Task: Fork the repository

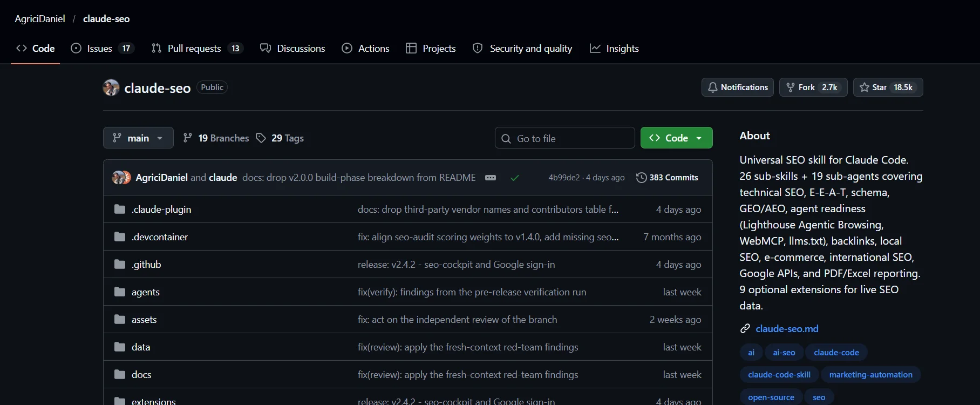Action: (x=813, y=87)
